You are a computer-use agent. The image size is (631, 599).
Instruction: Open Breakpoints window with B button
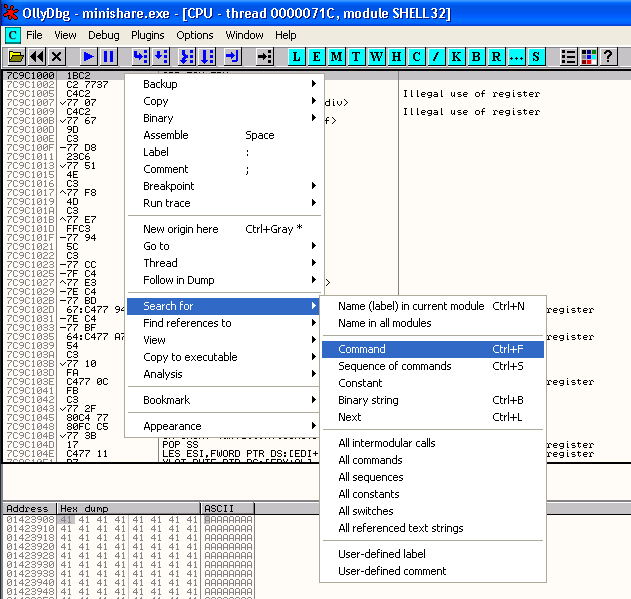(x=476, y=57)
